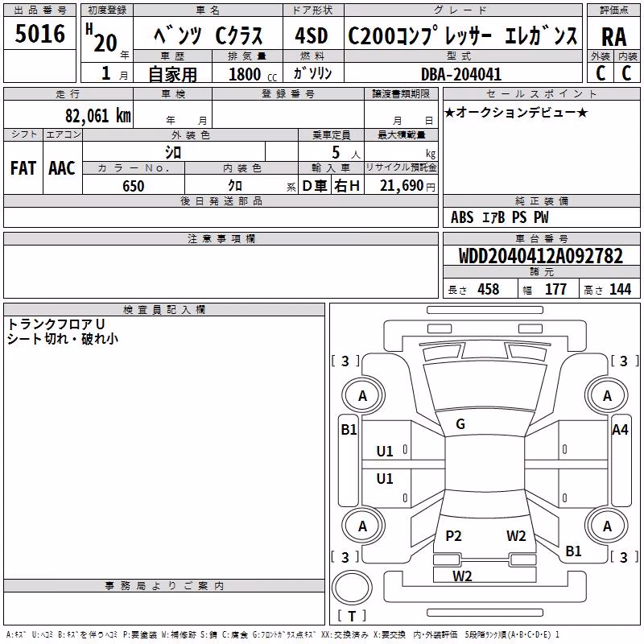Select exterior color シロ
Screen dimensions: 644x644
(x=173, y=152)
